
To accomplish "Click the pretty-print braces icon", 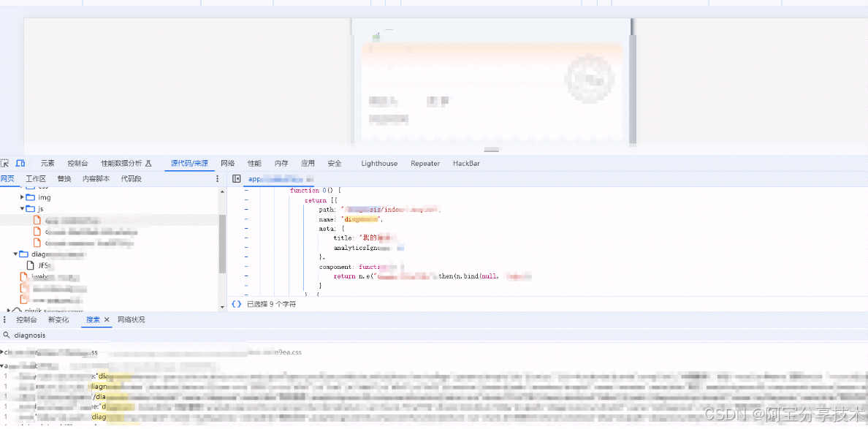I will click(237, 304).
